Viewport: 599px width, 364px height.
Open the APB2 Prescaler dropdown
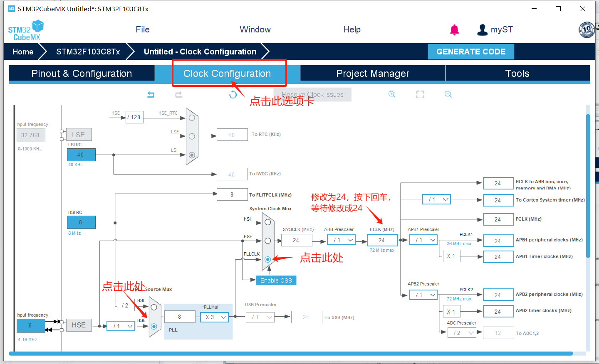pos(423,295)
